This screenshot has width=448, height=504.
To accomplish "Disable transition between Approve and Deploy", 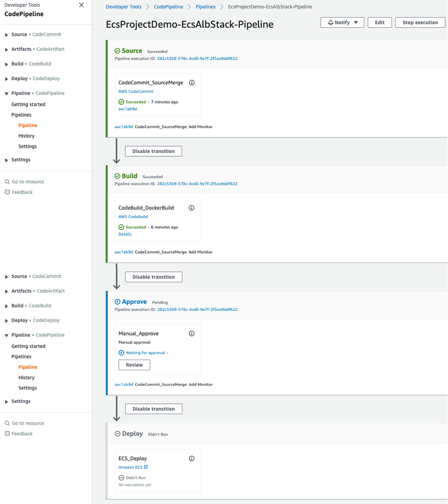I will tap(153, 409).
